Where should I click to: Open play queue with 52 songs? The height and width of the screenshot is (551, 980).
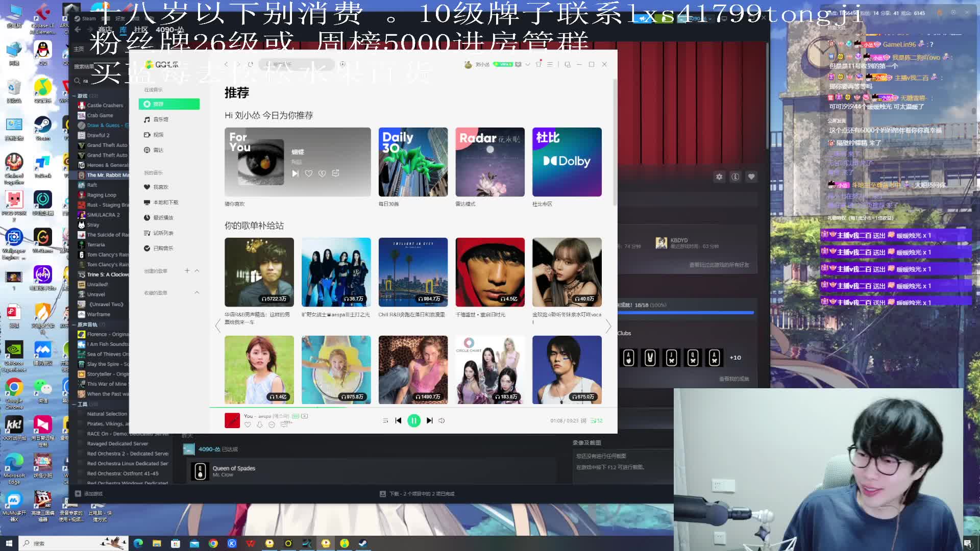pos(597,421)
